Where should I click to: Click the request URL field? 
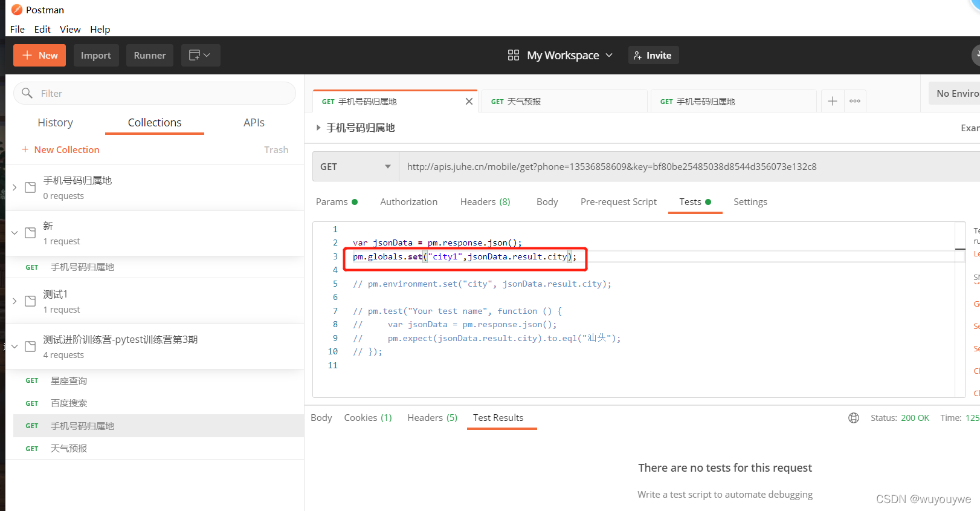[x=689, y=166]
